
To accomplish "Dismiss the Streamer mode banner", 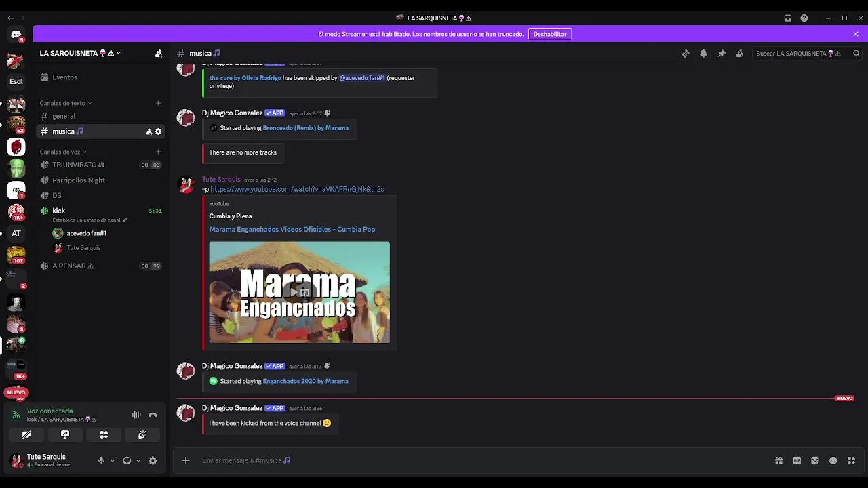I will (x=856, y=34).
